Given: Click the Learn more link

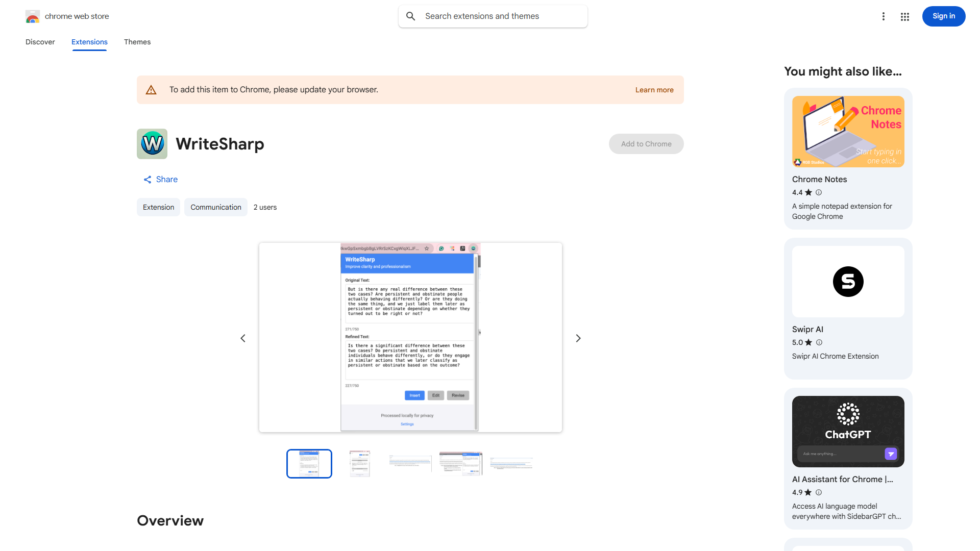Looking at the screenshot, I should pyautogui.click(x=654, y=89).
